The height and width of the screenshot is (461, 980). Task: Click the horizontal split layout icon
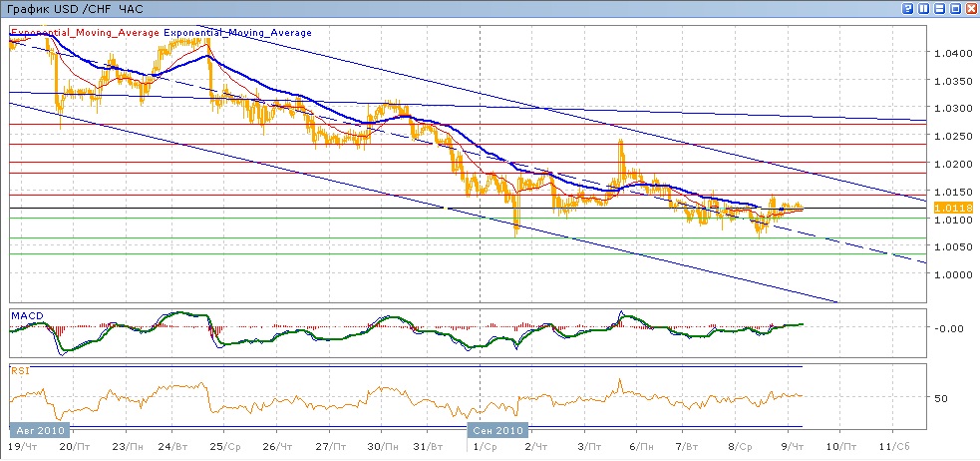pos(940,8)
